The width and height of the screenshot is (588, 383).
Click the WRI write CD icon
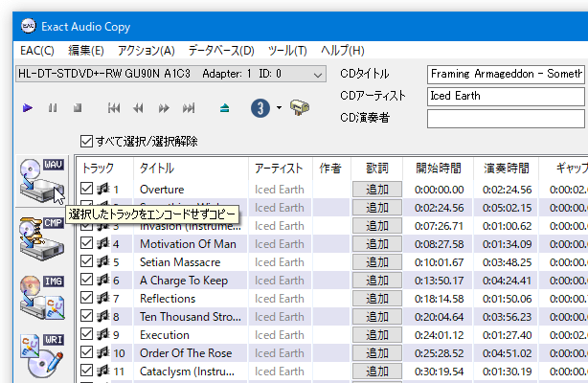click(41, 355)
